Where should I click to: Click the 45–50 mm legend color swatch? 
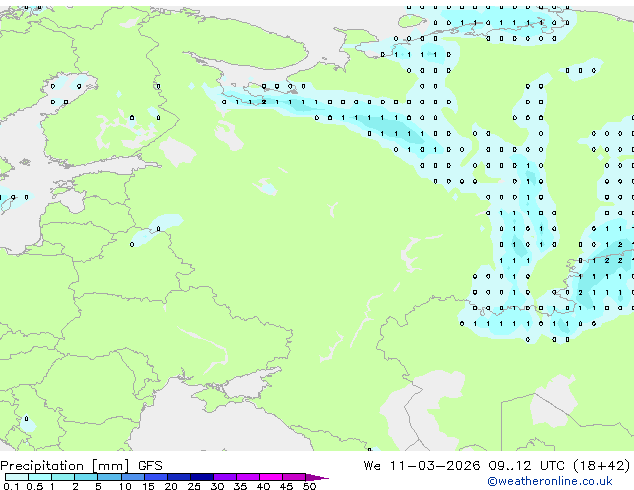pyautogui.click(x=294, y=477)
